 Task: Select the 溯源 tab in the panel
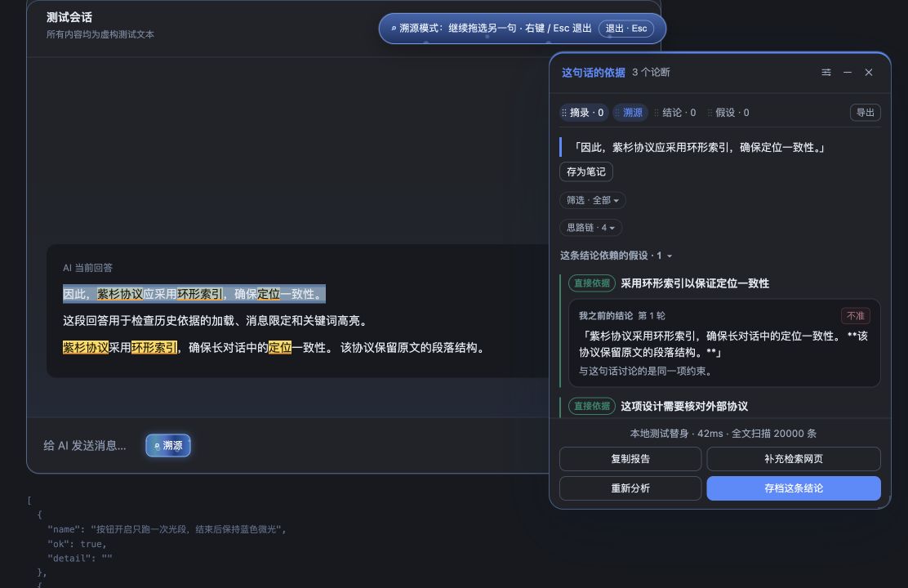[630, 113]
